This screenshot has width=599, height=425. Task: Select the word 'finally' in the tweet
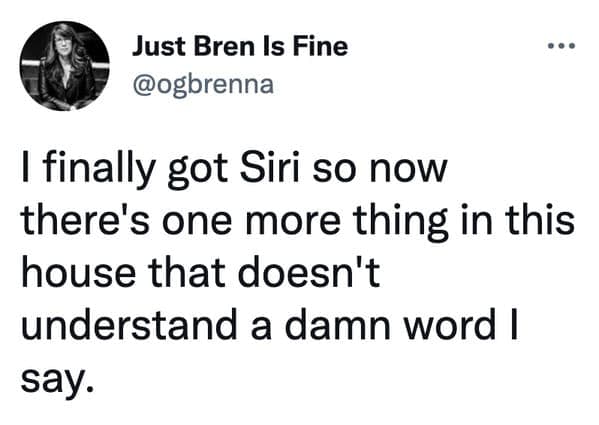pyautogui.click(x=96, y=170)
